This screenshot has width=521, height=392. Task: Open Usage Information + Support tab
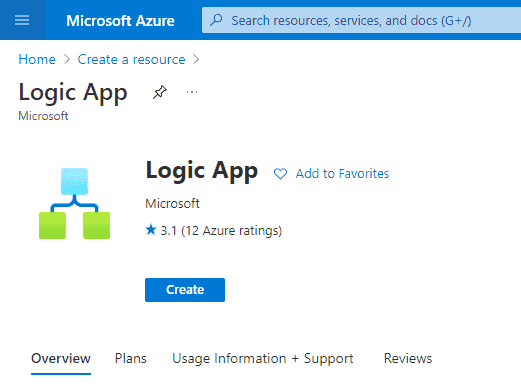coord(263,359)
